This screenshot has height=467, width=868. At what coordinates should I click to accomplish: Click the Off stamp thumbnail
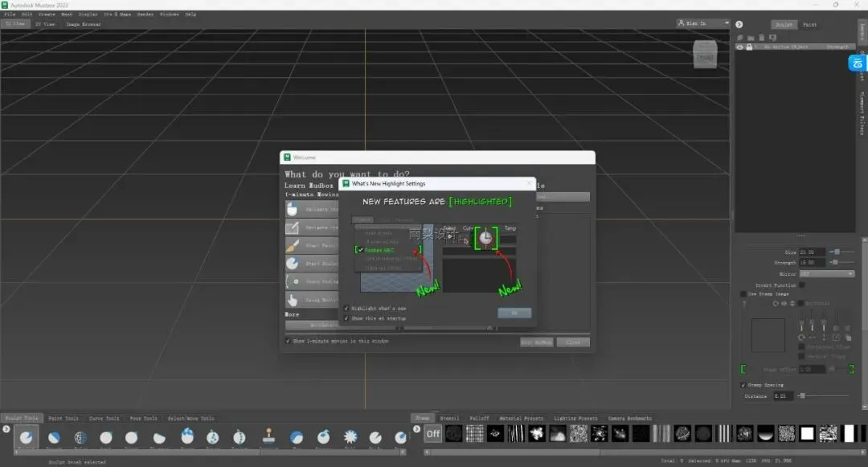pos(433,434)
